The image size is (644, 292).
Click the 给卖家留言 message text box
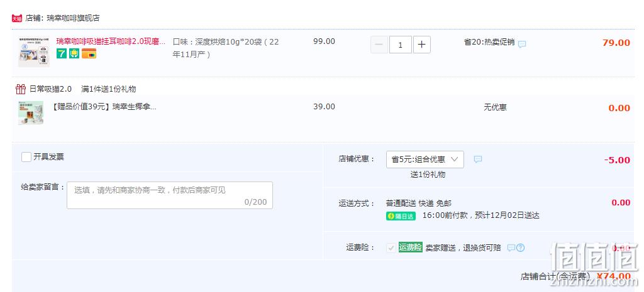click(170, 195)
